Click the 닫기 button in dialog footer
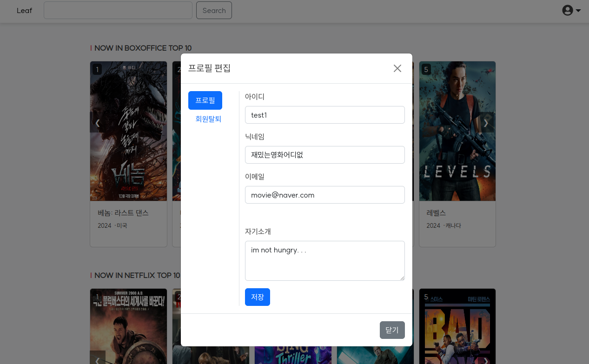The width and height of the screenshot is (589, 364). click(x=392, y=330)
